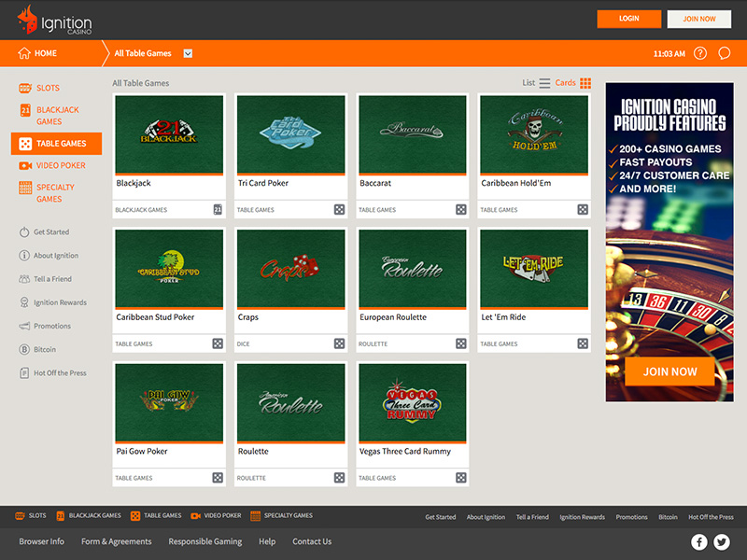Click the Promotions megaphone icon
Image resolution: width=747 pixels, height=560 pixels.
pos(24,326)
